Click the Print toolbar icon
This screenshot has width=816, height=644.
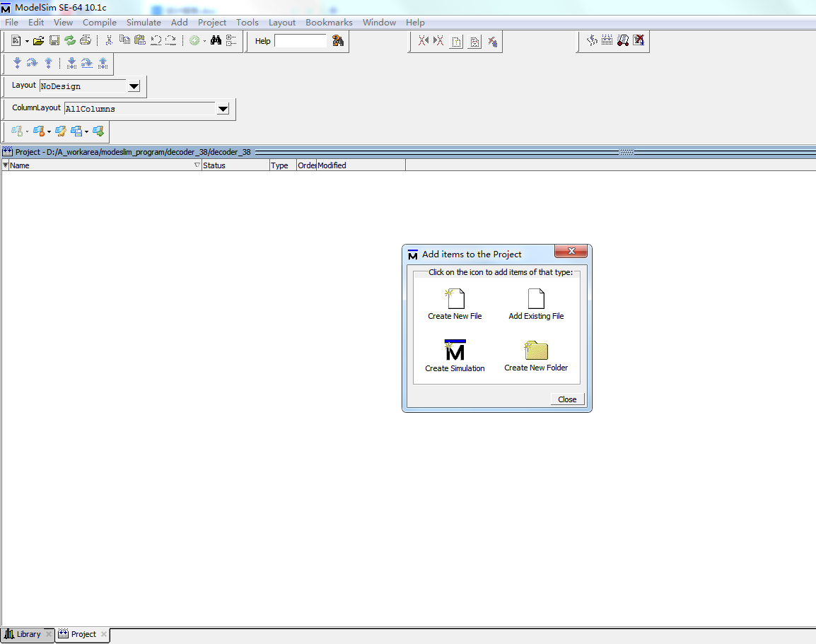click(86, 40)
